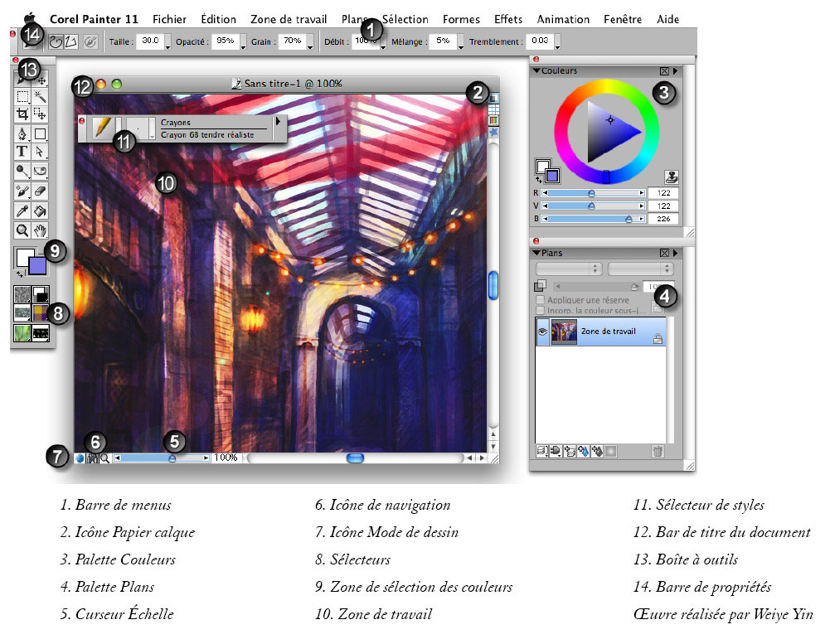Open the Aide menu
Screen dimensions: 830x644
click(x=668, y=20)
